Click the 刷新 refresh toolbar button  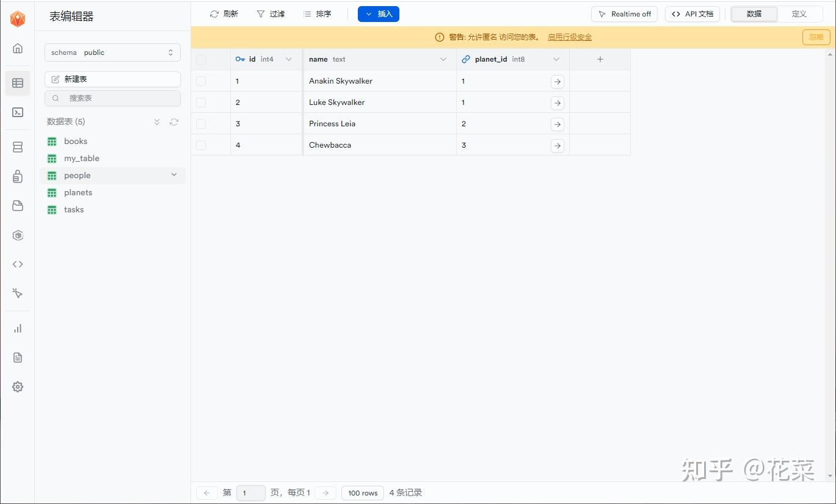224,14
